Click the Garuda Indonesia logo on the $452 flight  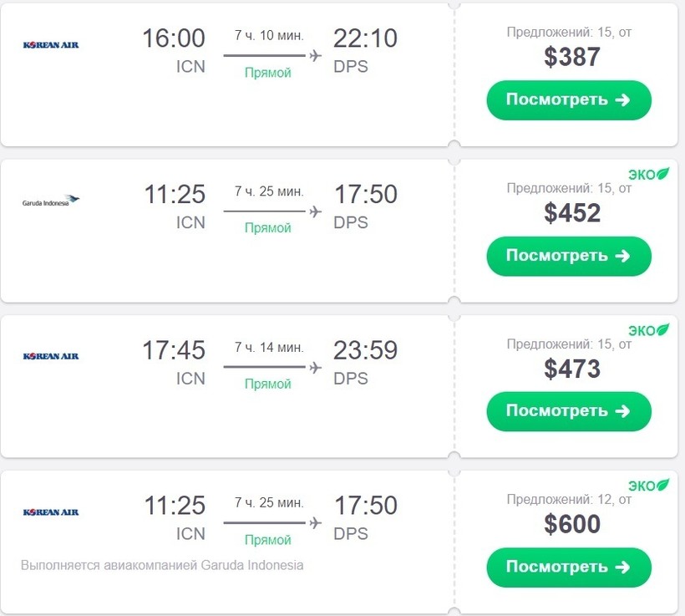coord(51,201)
